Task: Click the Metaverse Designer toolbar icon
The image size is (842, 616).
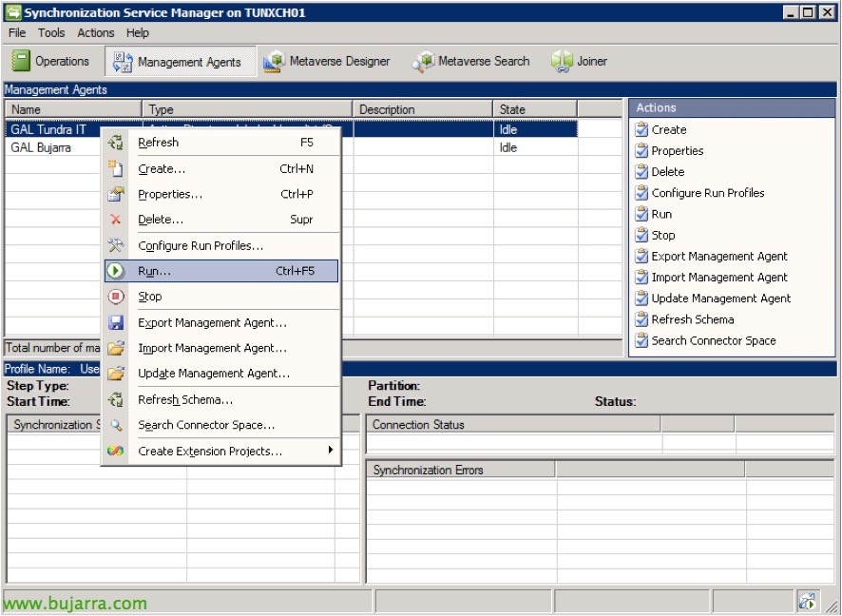Action: [x=274, y=61]
